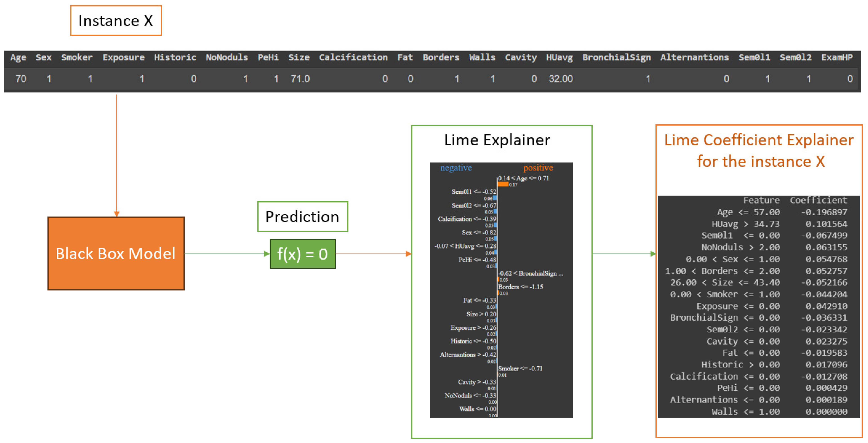Click the Sem0l1 <= -0.52 chart label
This screenshot has height=443, width=868.
coord(473,192)
